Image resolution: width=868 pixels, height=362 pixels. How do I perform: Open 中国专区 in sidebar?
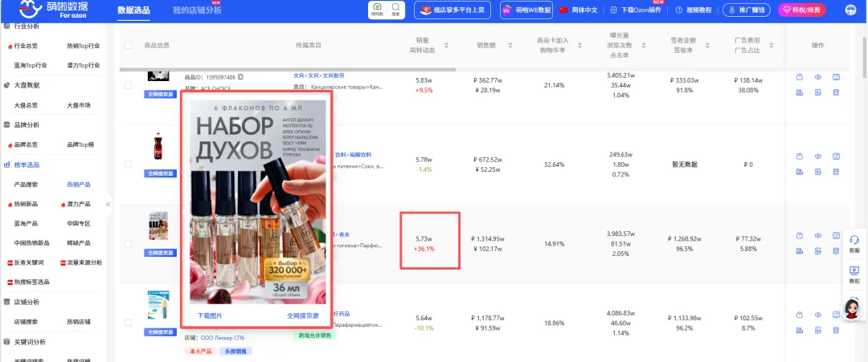[x=78, y=224]
